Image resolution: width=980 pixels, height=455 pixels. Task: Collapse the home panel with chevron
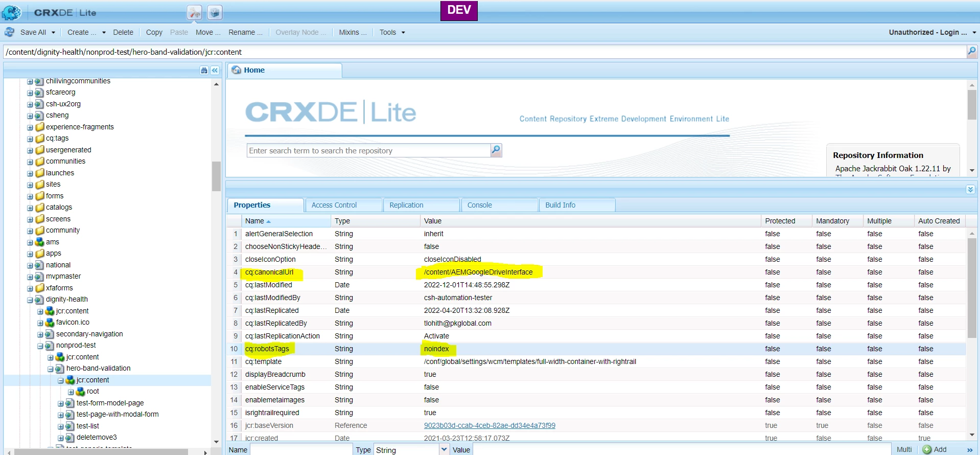coord(970,189)
